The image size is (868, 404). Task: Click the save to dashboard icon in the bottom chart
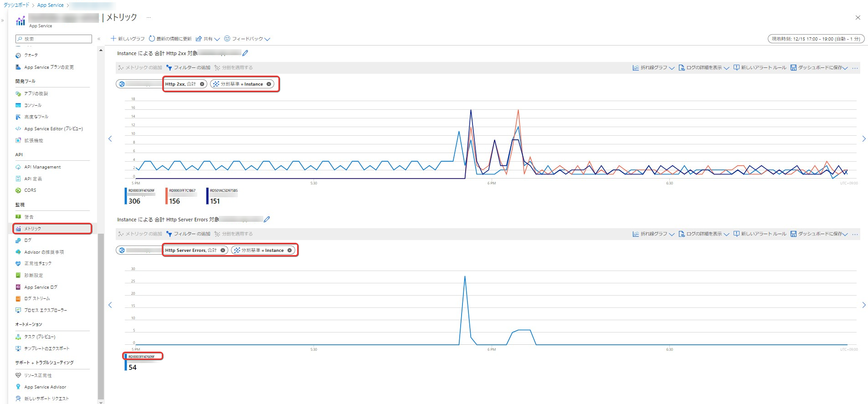793,234
